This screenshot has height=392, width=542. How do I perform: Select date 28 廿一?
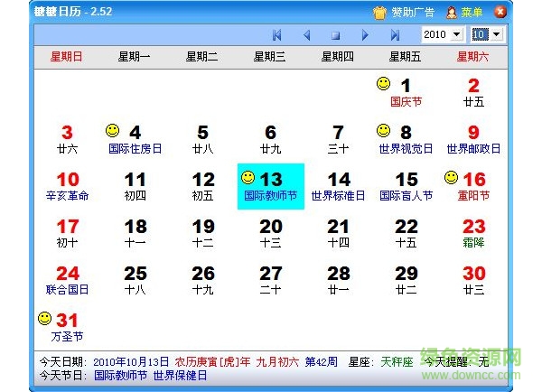pos(338,281)
